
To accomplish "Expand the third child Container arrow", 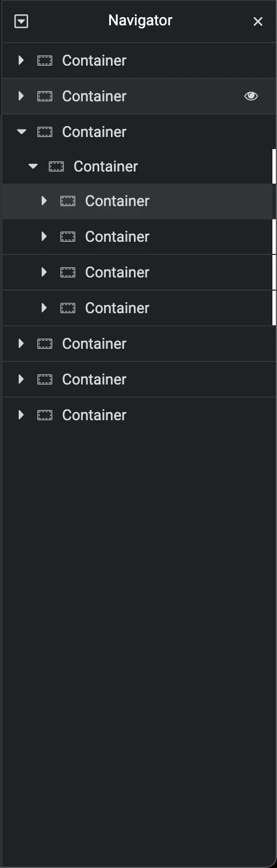I will tap(44, 272).
